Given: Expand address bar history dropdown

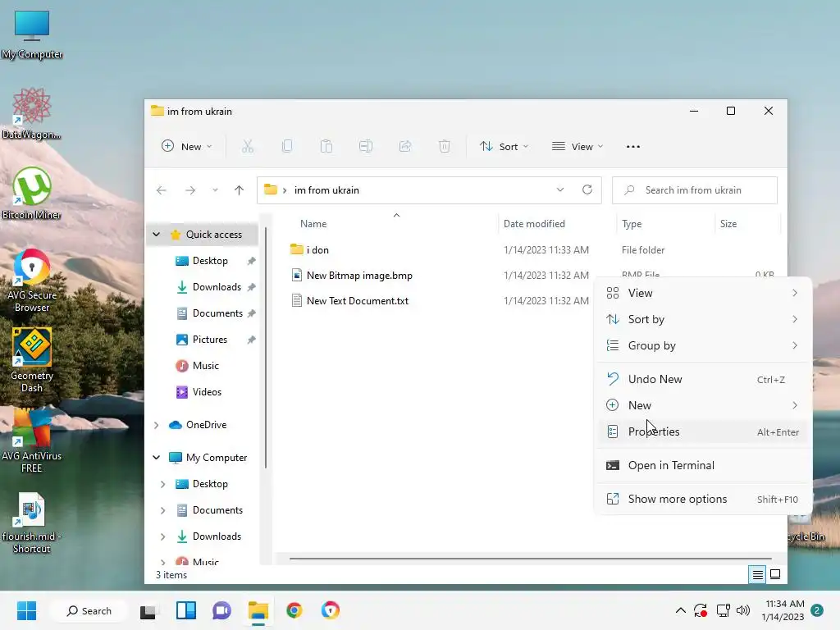Looking at the screenshot, I should pos(559,189).
